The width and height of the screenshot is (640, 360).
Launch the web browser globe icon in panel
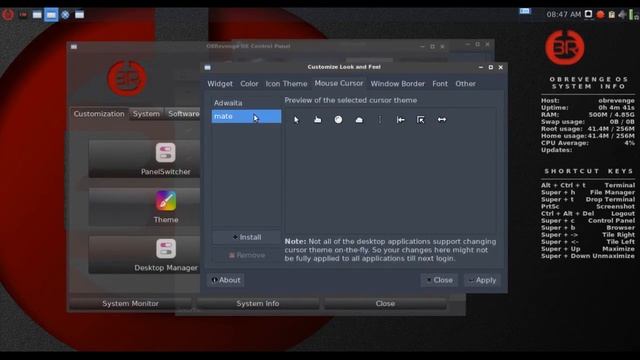tap(65, 15)
